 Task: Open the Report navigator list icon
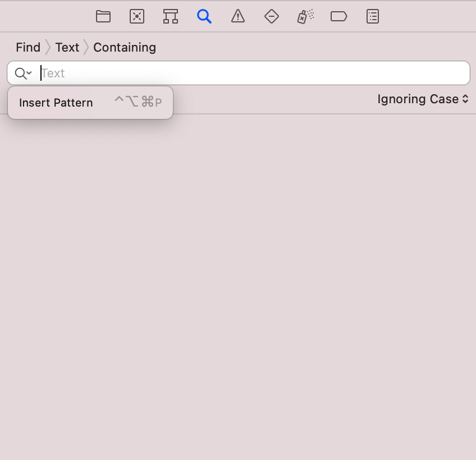tap(372, 16)
